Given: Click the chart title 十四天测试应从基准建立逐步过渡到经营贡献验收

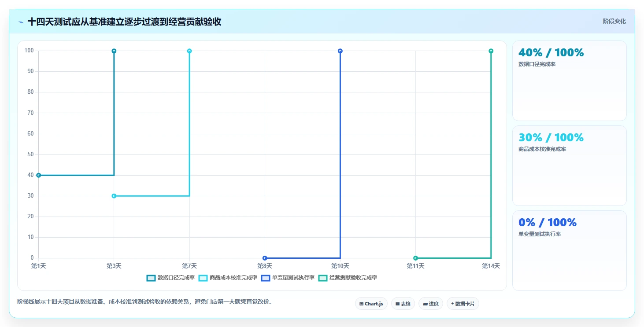Looking at the screenshot, I should [124, 22].
